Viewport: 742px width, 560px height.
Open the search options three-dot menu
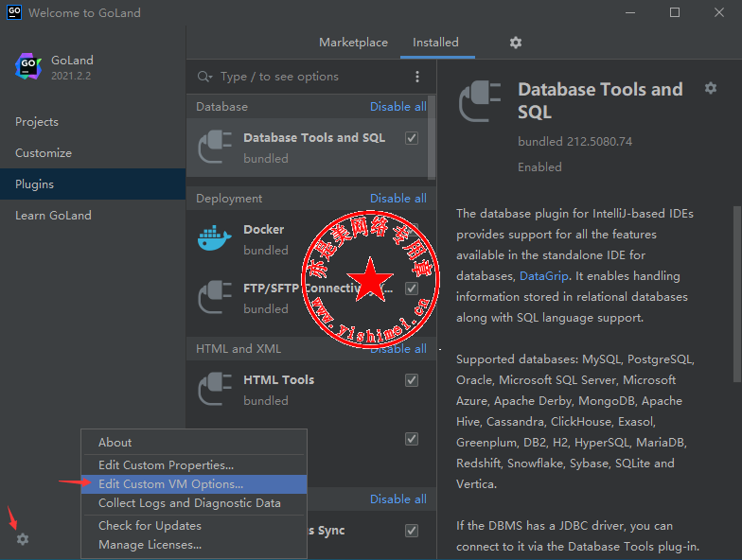click(x=416, y=77)
